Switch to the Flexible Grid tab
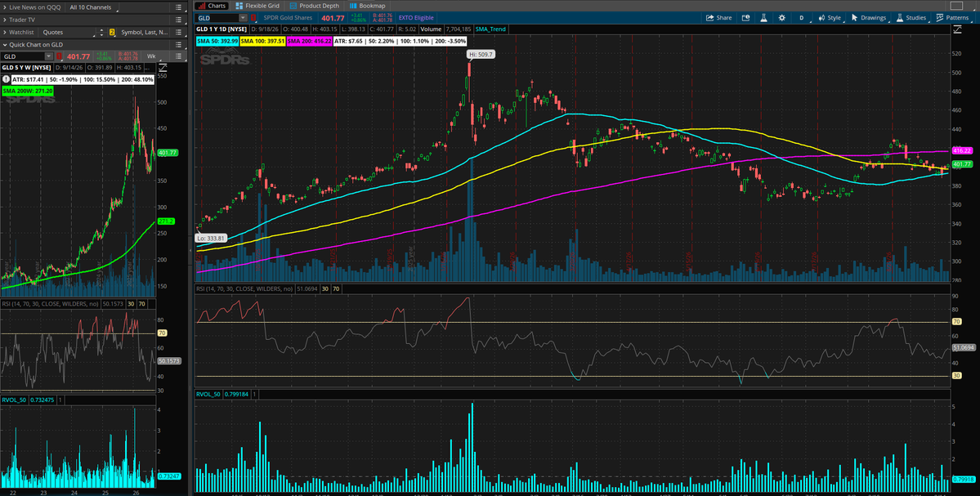980x496 pixels. pyautogui.click(x=257, y=6)
